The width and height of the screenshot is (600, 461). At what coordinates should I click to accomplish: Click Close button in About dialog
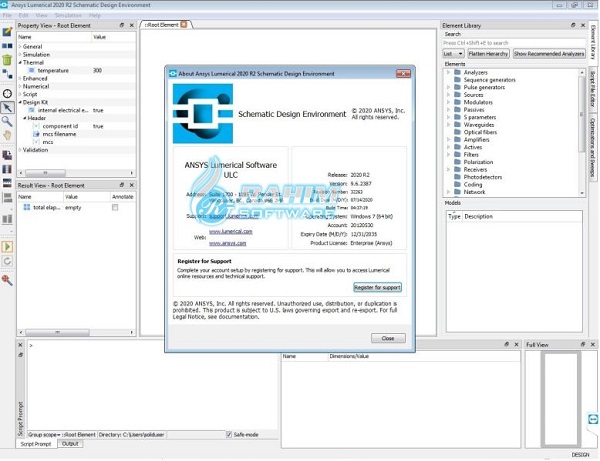[388, 338]
